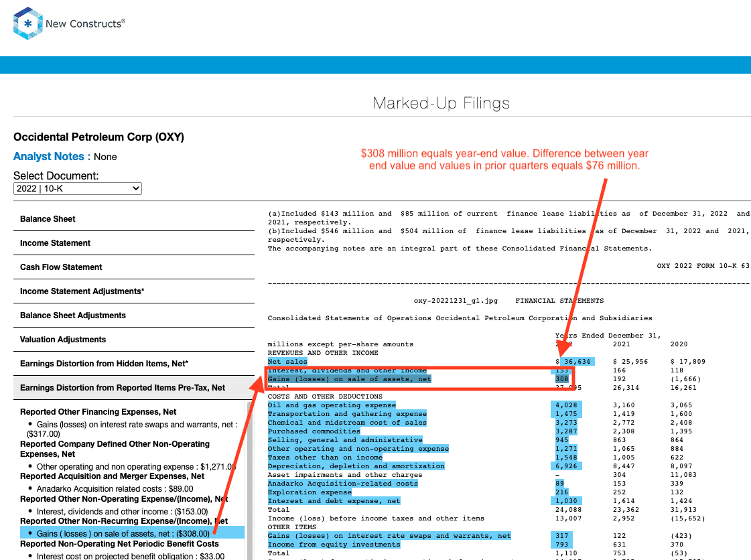Click the highlighted Net sales label
Image resolution: width=751 pixels, height=560 pixels.
287,362
